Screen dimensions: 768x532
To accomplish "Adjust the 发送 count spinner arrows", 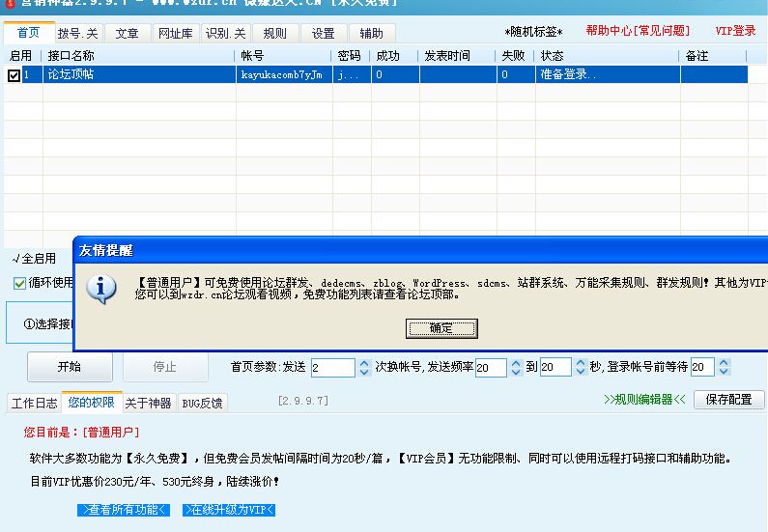I will pos(364,367).
